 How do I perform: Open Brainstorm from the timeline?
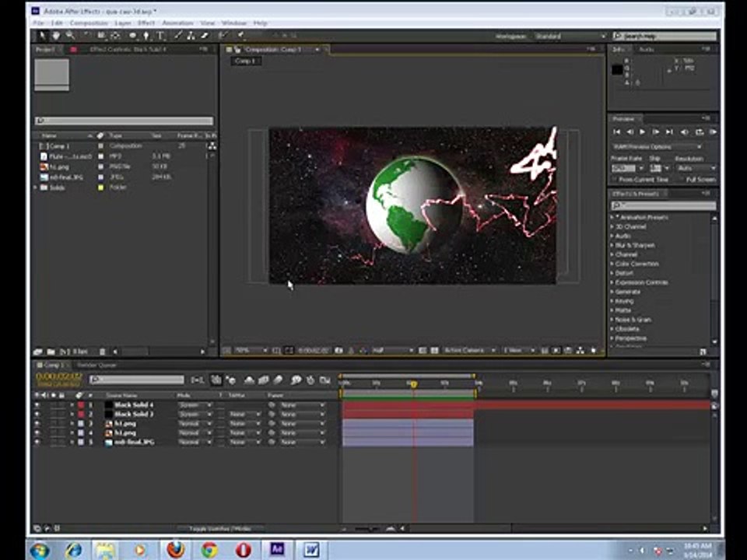pos(296,380)
